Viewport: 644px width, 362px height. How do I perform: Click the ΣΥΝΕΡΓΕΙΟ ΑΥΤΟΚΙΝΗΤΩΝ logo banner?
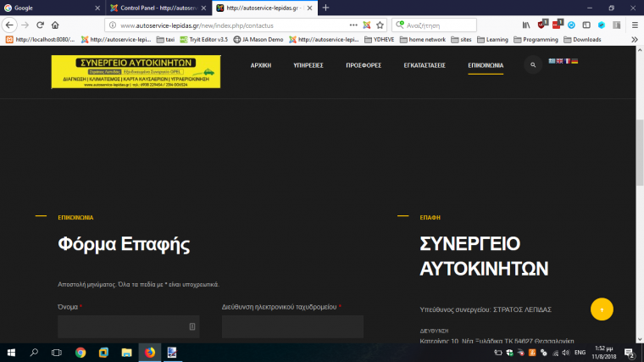[x=136, y=71]
